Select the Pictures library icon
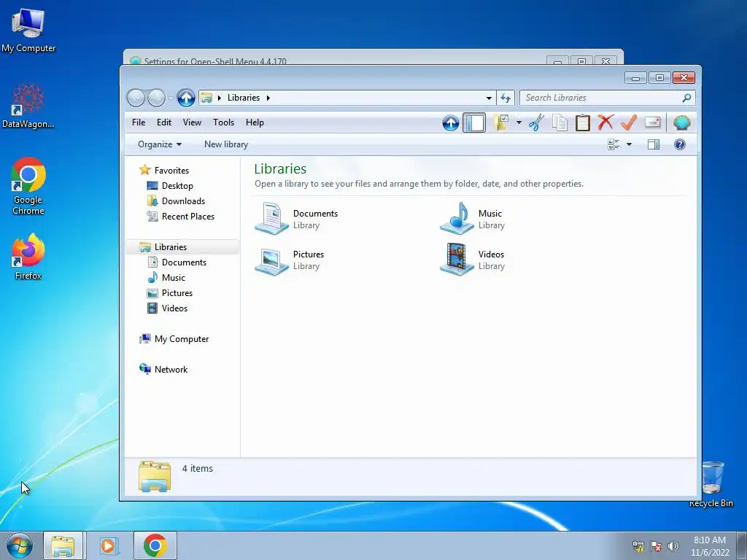The width and height of the screenshot is (747, 560). (271, 260)
